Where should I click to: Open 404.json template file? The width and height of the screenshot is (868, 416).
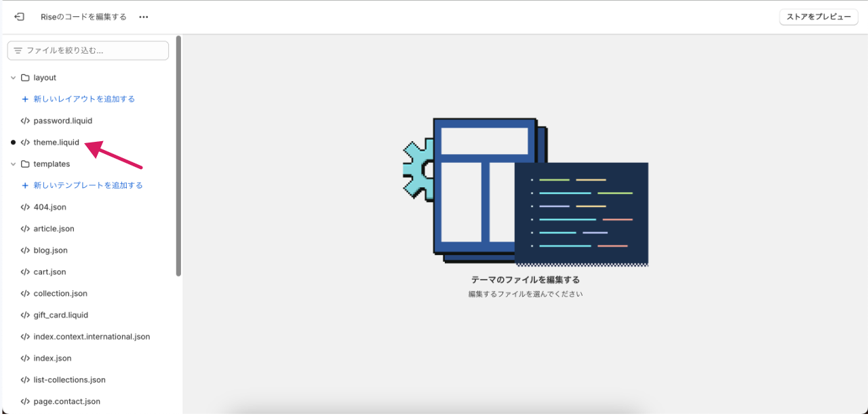[50, 207]
